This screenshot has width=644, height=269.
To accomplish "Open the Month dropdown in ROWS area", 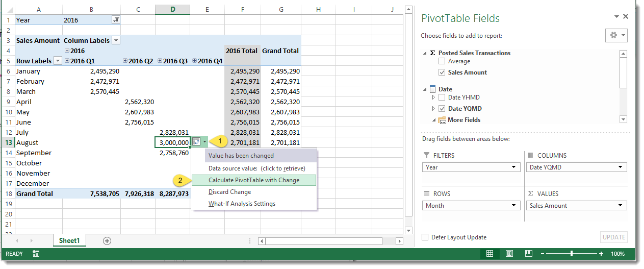I will (x=514, y=206).
